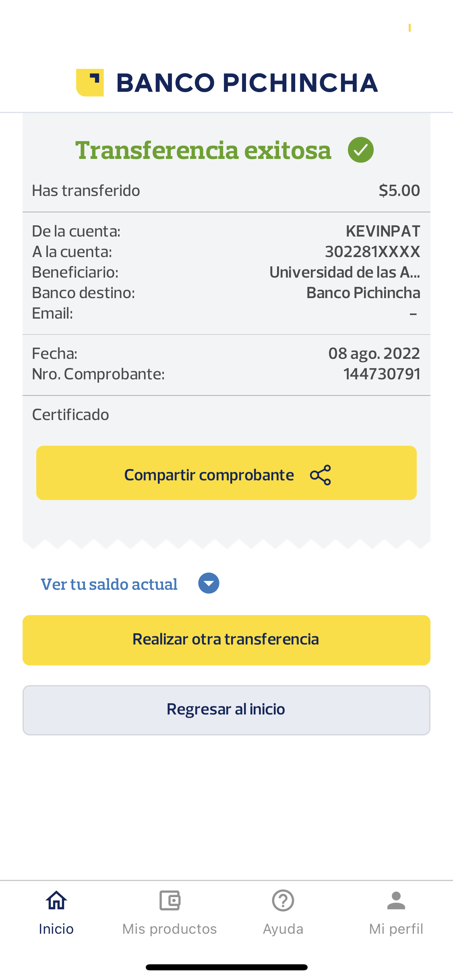Tap the Certificado label
The height and width of the screenshot is (980, 453).
click(70, 415)
